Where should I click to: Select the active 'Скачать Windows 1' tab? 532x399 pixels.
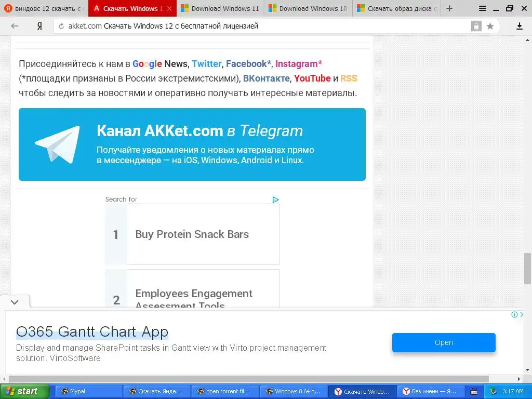pyautogui.click(x=132, y=8)
